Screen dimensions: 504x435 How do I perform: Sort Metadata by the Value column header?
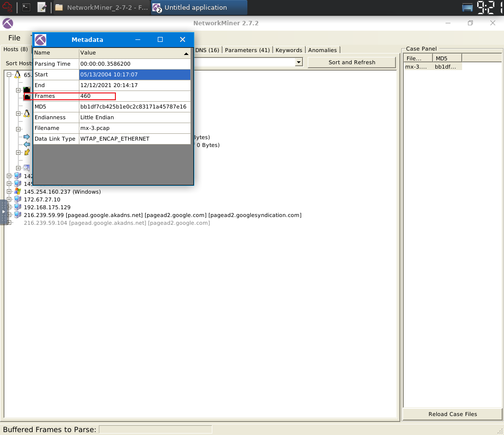coord(135,53)
